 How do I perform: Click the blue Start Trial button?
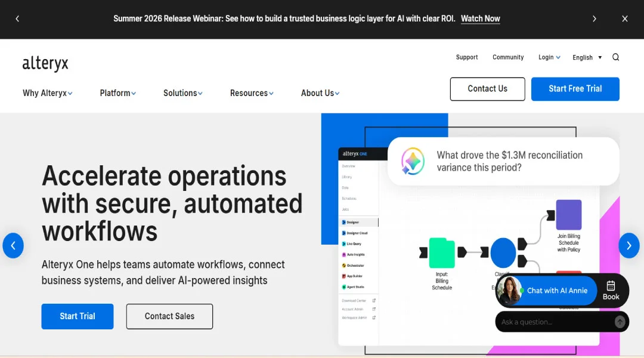click(77, 316)
